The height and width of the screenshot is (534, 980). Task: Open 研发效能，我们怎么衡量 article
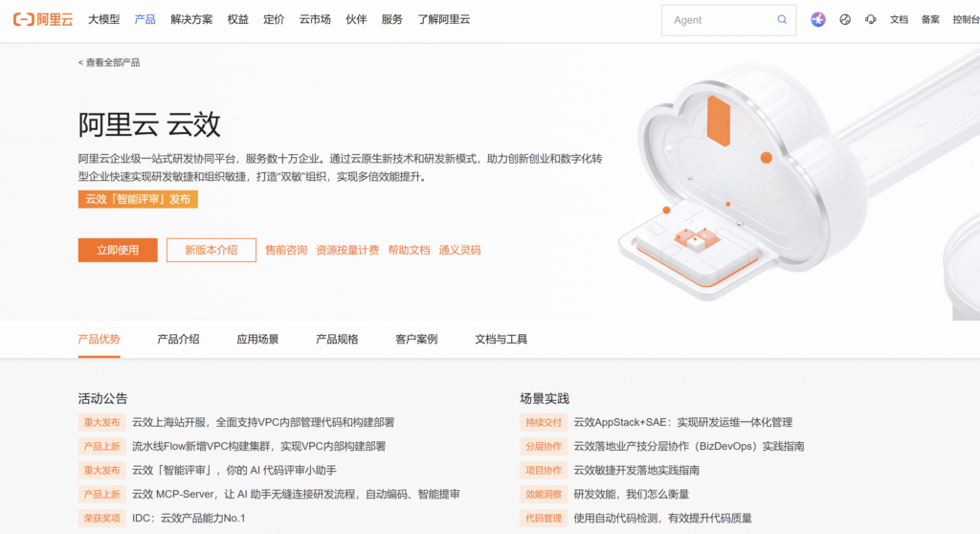[632, 494]
